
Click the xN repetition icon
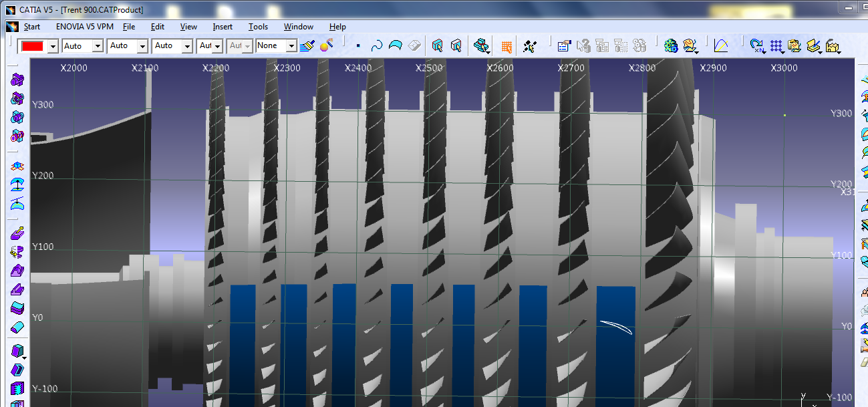tap(757, 45)
